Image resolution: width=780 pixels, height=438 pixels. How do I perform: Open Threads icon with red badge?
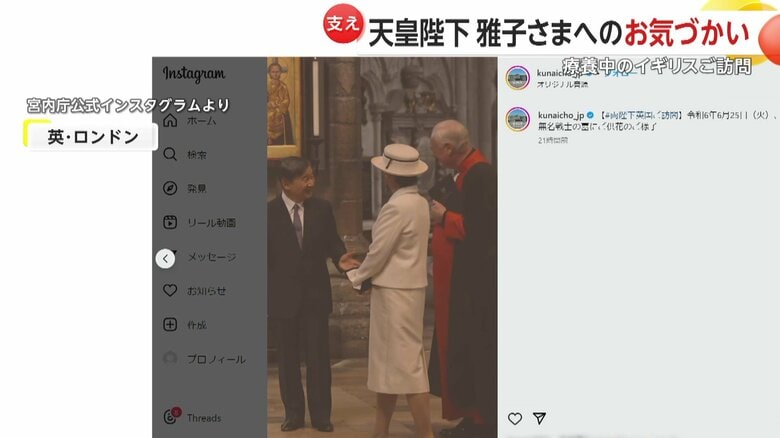point(172,416)
